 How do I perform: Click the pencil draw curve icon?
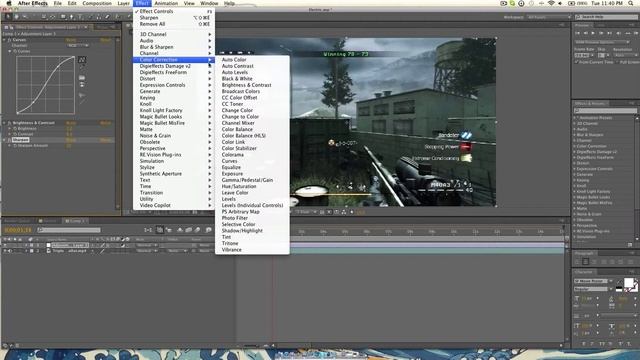tap(82, 67)
